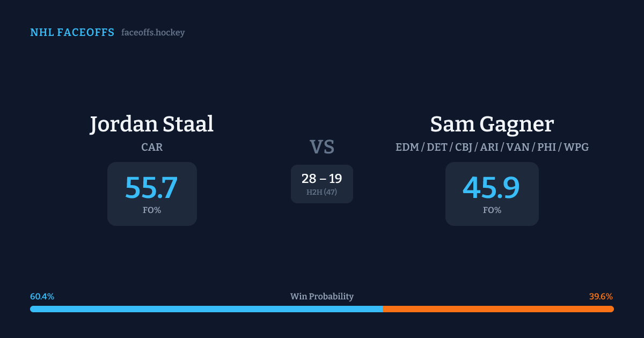Click the CAR team abbreviation

pos(152,147)
